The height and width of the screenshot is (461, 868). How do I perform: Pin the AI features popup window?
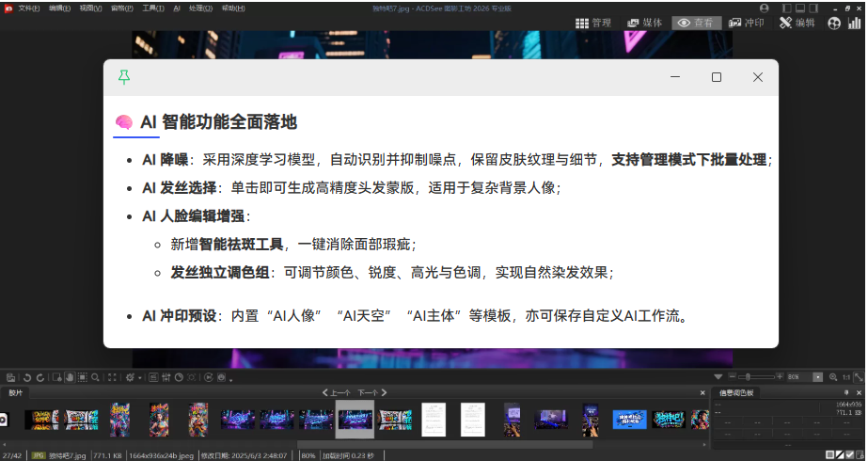[x=124, y=77]
